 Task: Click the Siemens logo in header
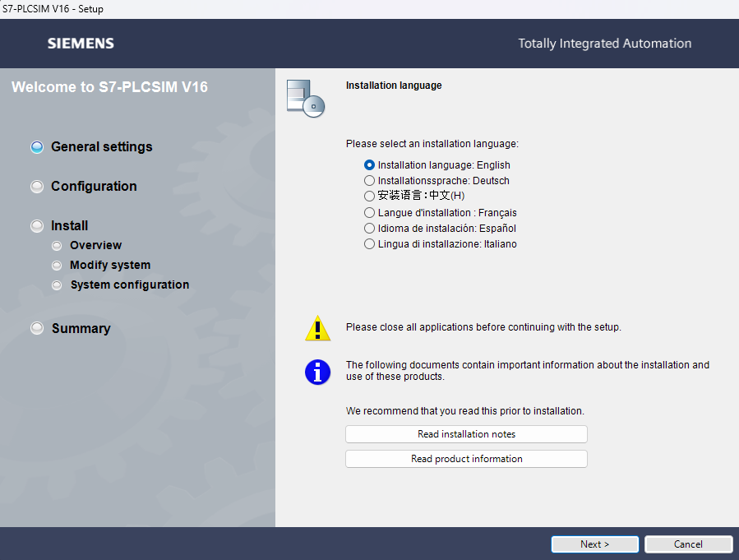[x=81, y=44]
